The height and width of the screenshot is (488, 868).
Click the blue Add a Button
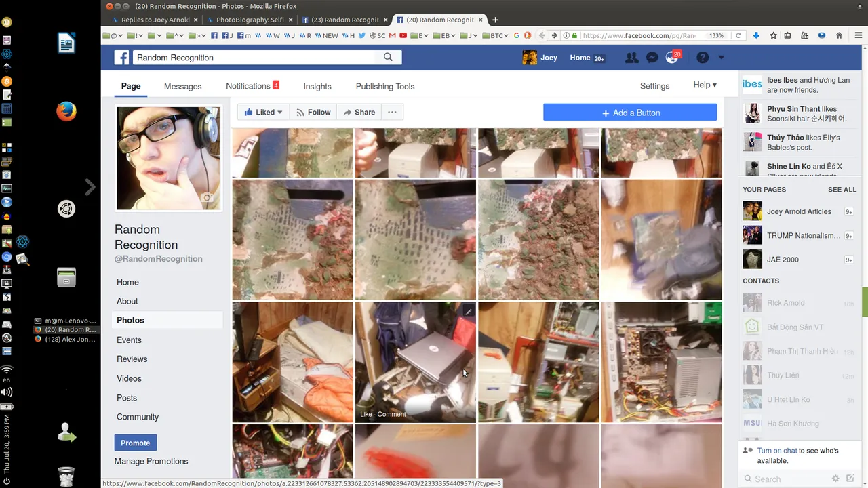630,113
